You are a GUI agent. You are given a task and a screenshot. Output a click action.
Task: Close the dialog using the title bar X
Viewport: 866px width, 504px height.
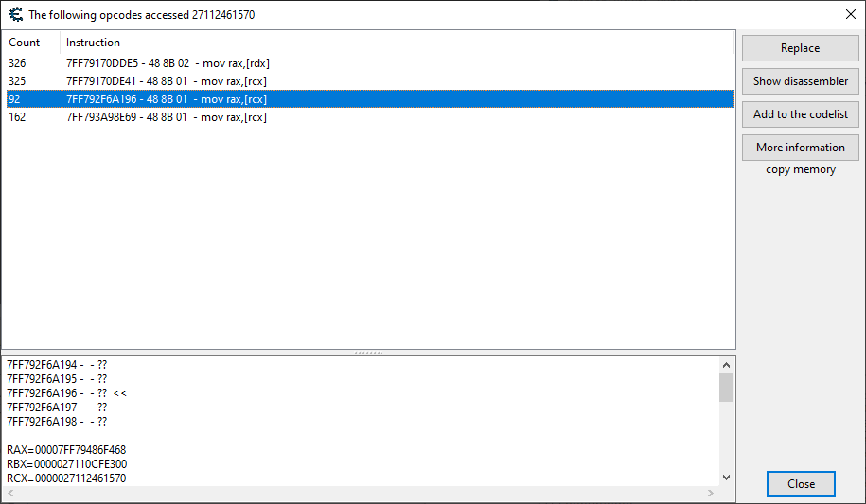tap(849, 14)
